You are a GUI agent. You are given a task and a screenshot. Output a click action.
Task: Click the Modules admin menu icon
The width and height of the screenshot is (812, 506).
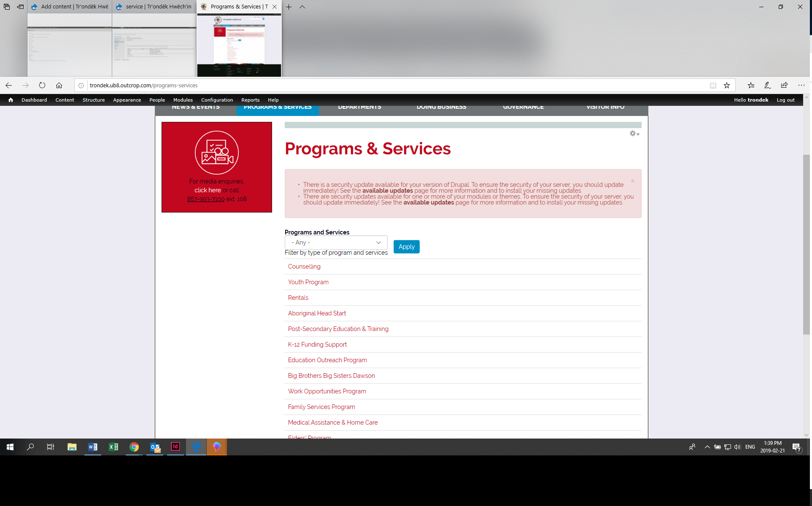[183, 100]
